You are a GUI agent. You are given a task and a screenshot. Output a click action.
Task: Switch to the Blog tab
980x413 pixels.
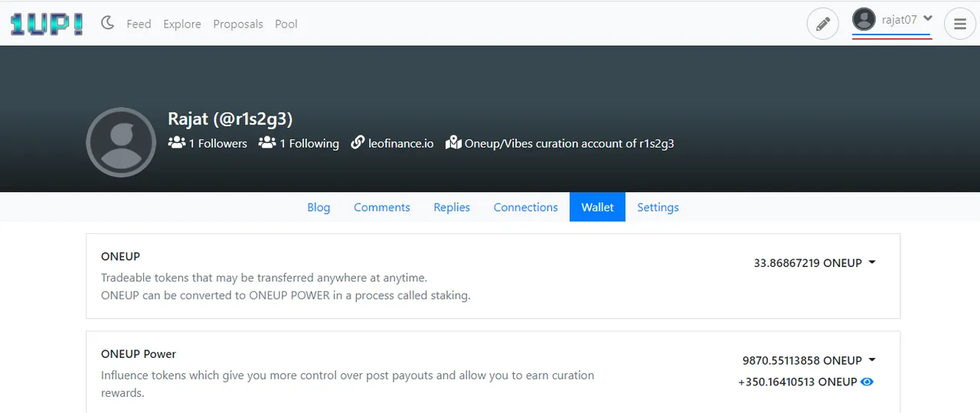(x=318, y=207)
